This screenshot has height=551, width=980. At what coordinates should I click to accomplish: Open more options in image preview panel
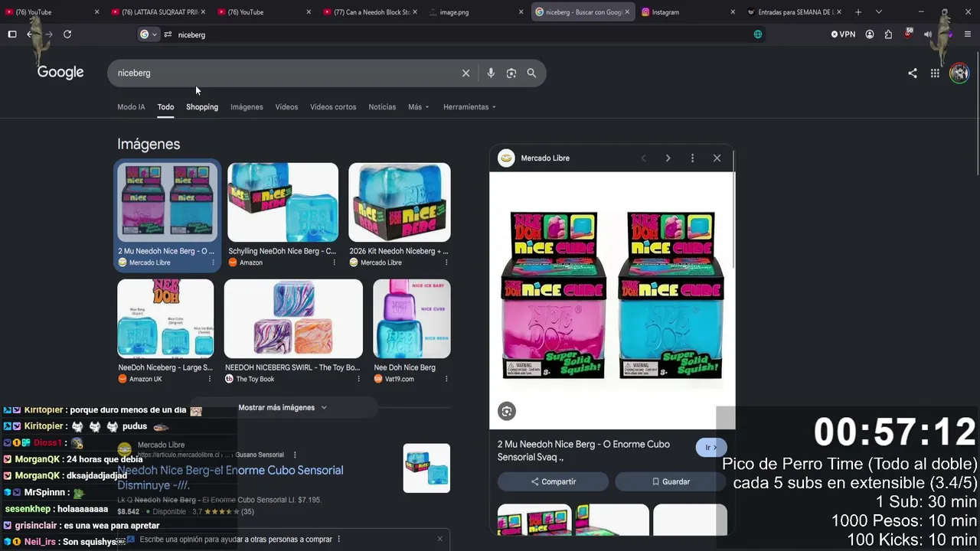point(692,158)
